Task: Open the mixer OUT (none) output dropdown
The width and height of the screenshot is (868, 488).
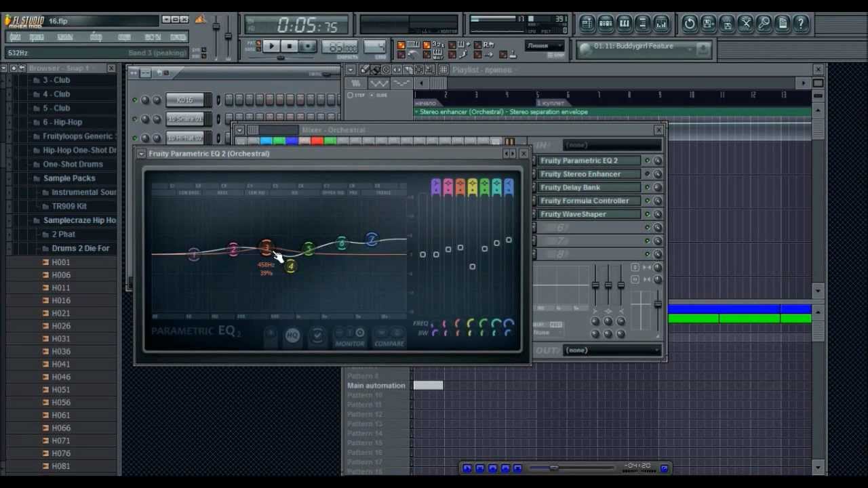Action: (612, 350)
